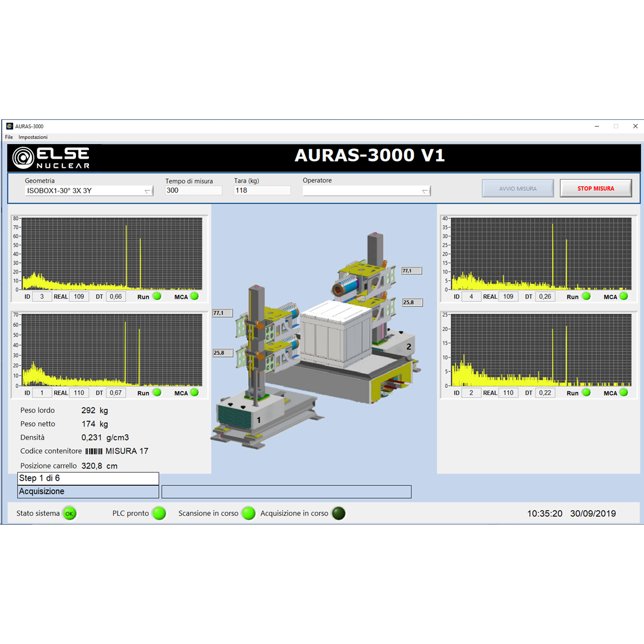Screen dimensions: 644x644
Task: Click the Tempo di misura field
Action: (194, 190)
